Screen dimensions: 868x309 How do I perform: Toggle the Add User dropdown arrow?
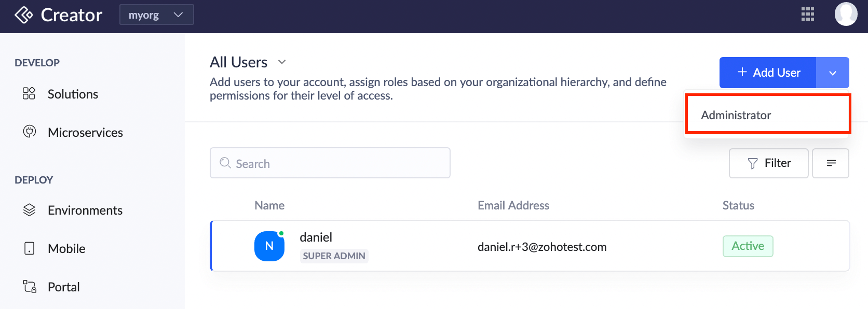pos(833,73)
